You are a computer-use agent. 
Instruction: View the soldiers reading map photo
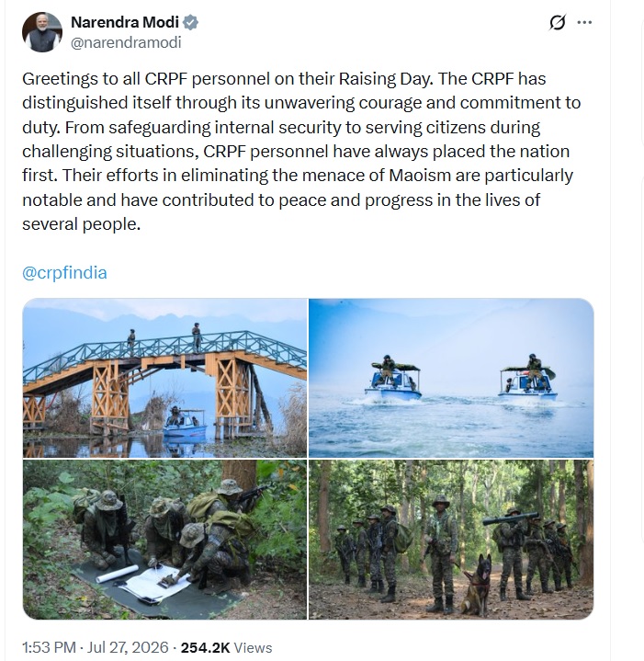coord(164,539)
